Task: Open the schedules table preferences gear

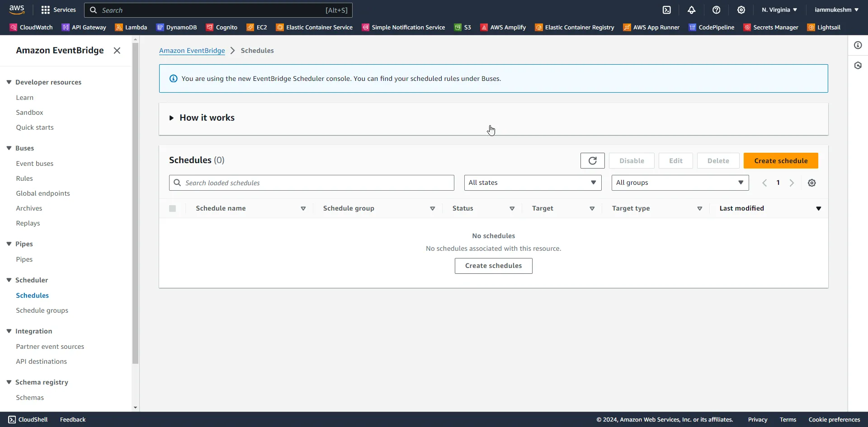Action: pyautogui.click(x=812, y=183)
